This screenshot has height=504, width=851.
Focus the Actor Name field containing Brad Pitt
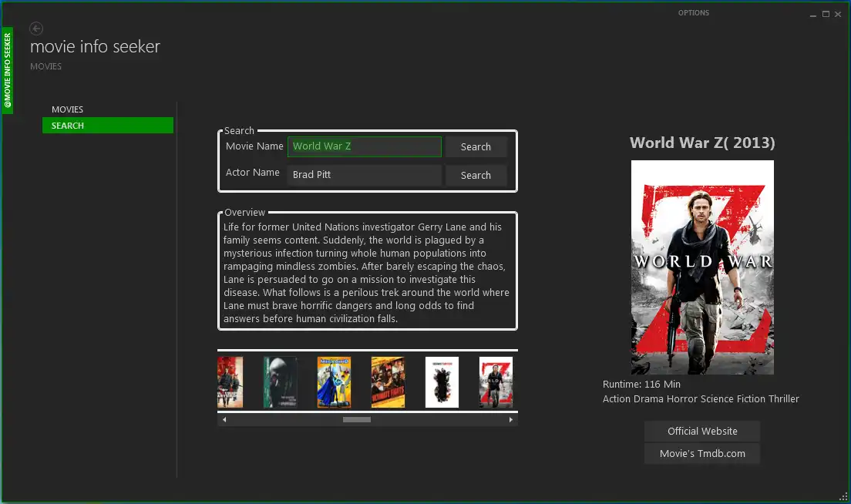coord(364,175)
